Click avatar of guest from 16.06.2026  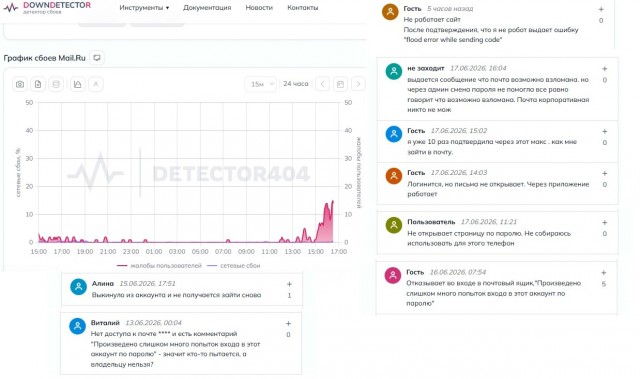click(x=393, y=275)
